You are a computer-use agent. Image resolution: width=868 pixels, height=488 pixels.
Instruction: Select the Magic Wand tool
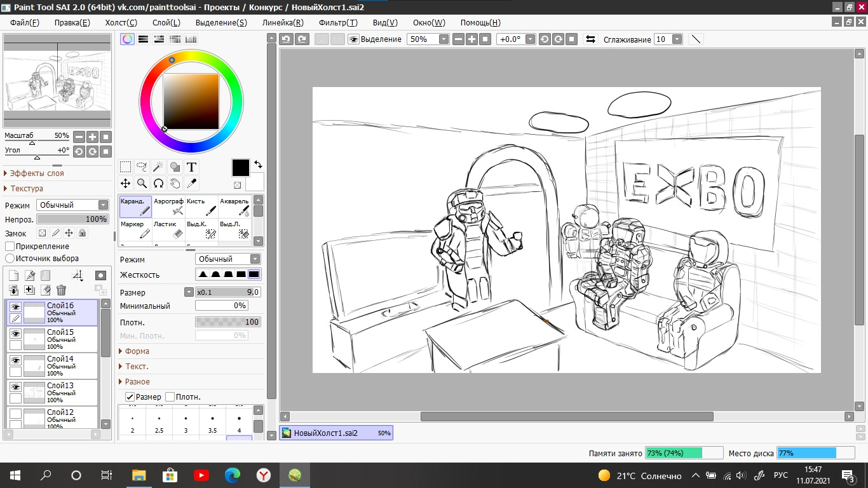159,167
